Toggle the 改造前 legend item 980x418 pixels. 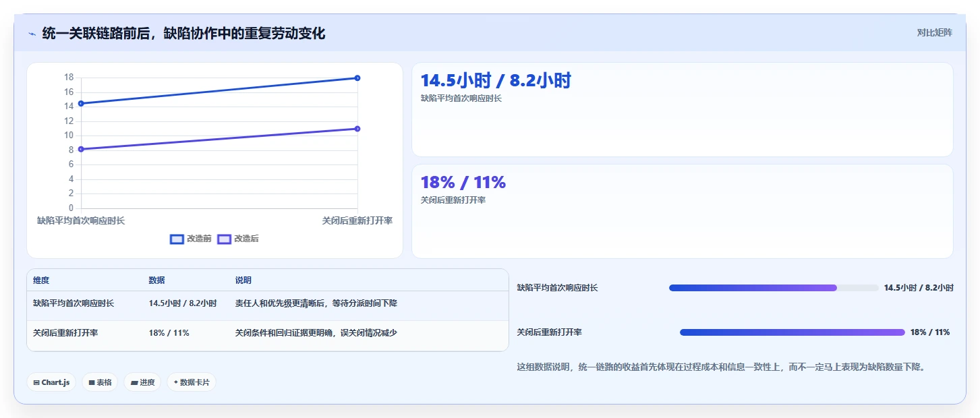(x=191, y=239)
